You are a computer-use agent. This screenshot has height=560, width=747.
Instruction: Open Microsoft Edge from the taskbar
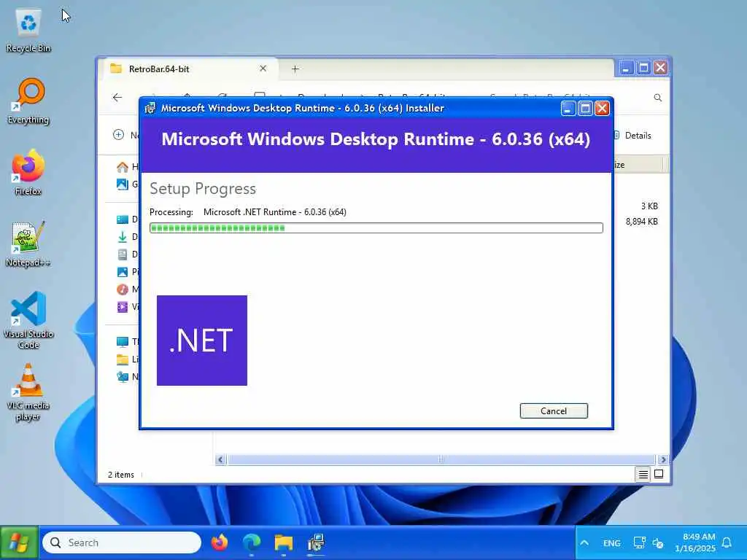tap(252, 542)
